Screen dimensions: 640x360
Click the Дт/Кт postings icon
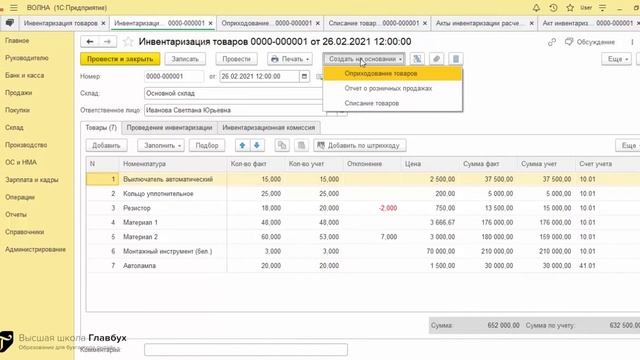(417, 59)
